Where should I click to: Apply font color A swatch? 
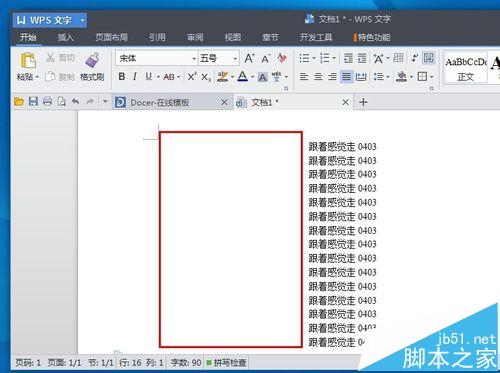(242, 77)
